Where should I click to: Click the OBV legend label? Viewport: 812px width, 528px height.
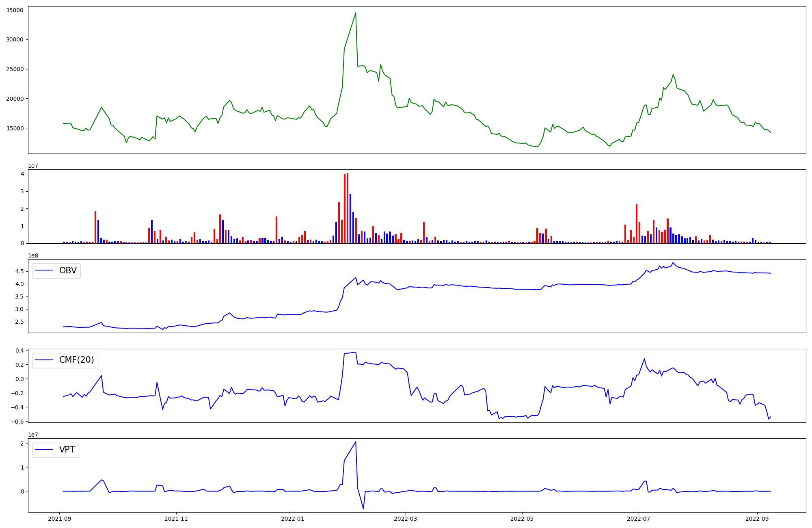pos(68,270)
